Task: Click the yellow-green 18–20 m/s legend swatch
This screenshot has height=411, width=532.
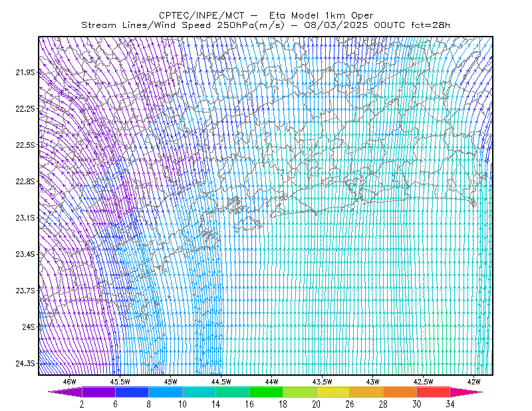Action: tap(300, 392)
